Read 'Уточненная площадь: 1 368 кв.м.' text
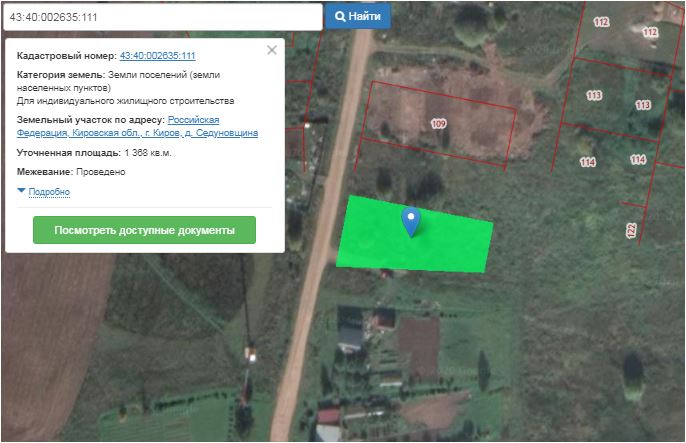 [94, 153]
